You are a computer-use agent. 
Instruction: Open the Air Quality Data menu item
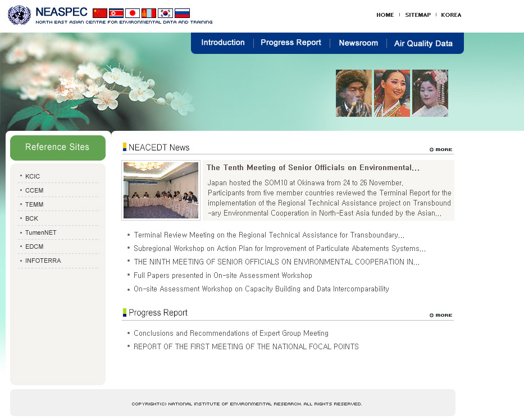coord(423,43)
